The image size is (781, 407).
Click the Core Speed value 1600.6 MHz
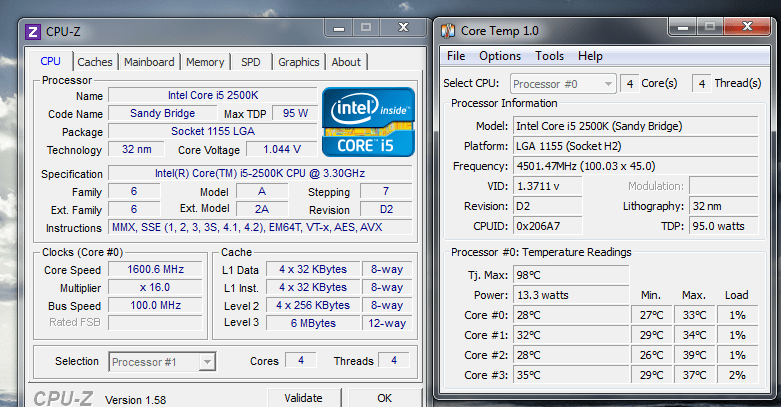(155, 269)
